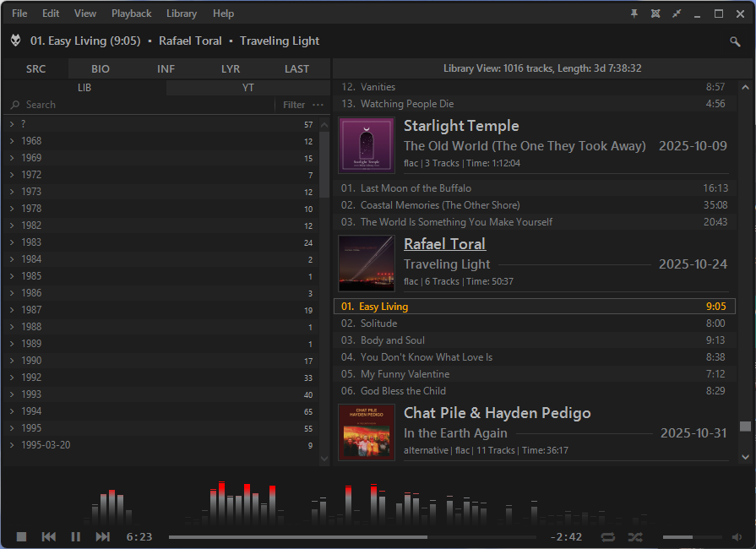Open the View menu

(84, 14)
